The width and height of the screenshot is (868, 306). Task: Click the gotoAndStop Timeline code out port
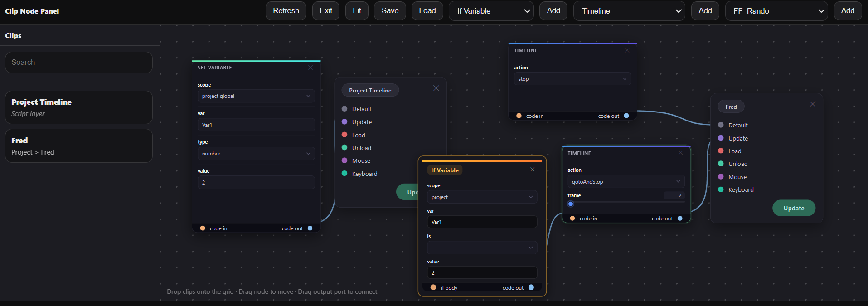click(680, 219)
